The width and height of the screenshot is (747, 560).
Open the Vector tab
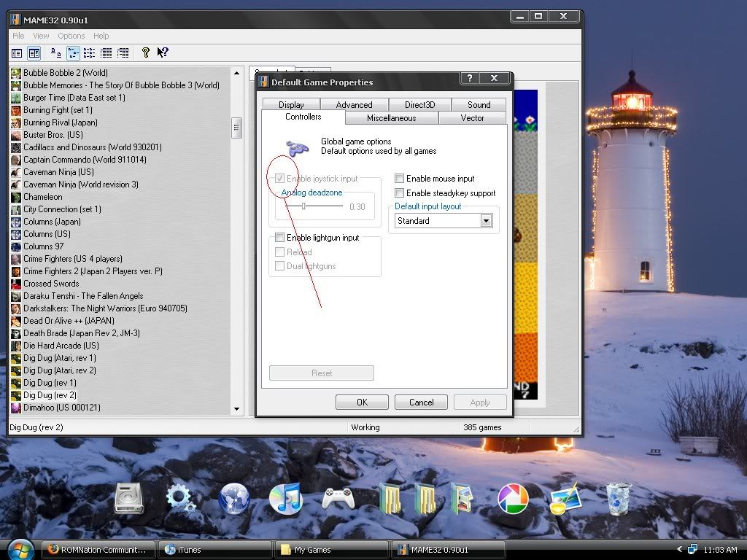coord(472,117)
